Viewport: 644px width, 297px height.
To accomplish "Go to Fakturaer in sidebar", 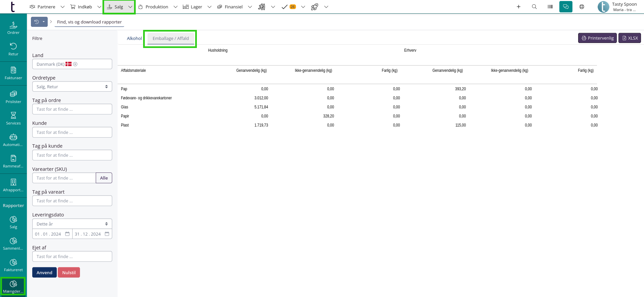I will click(13, 73).
